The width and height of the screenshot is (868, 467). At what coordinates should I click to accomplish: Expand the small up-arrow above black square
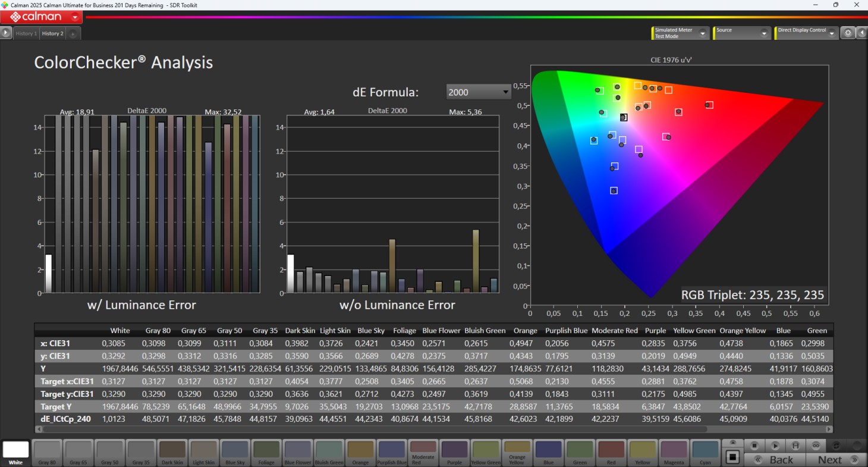[x=733, y=443]
